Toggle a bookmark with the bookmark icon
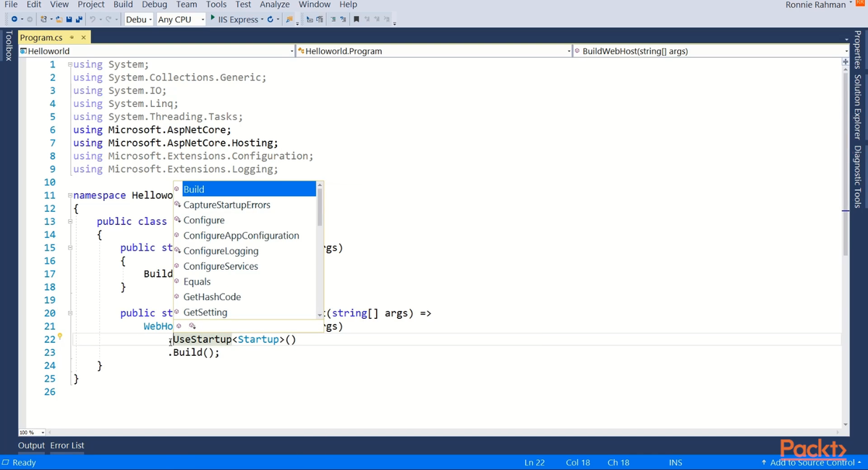868x470 pixels. [x=357, y=20]
